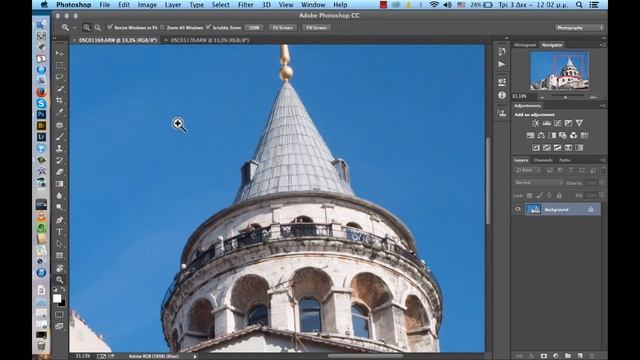The image size is (640, 360).
Task: Add a Vibrance adjustment
Action: click(x=579, y=123)
